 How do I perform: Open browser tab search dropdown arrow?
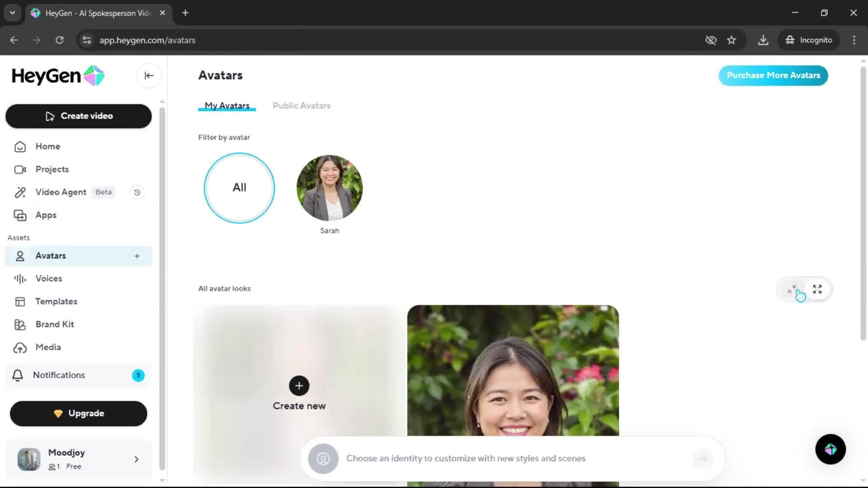[x=13, y=13]
